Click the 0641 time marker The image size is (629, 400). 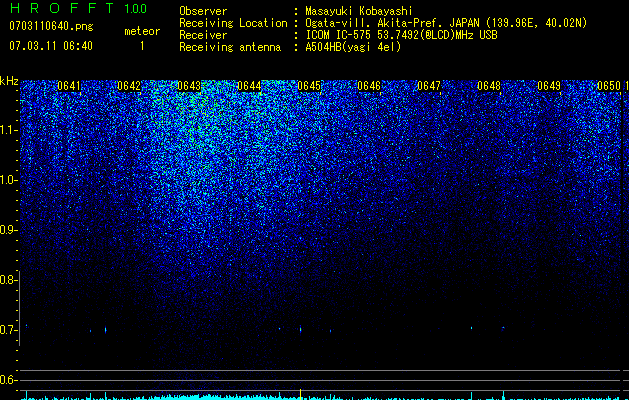click(69, 86)
